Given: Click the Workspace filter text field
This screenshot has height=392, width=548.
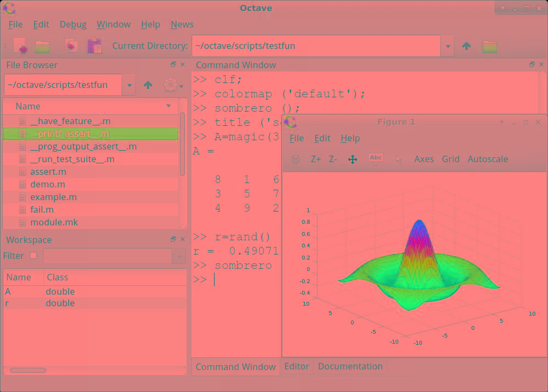Looking at the screenshot, I should (x=108, y=256).
